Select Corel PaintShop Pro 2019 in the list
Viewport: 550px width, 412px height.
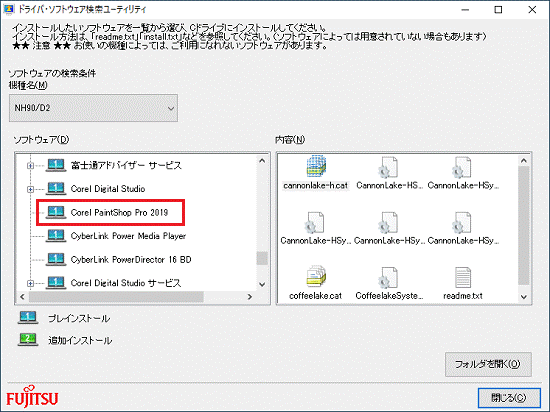(119, 212)
